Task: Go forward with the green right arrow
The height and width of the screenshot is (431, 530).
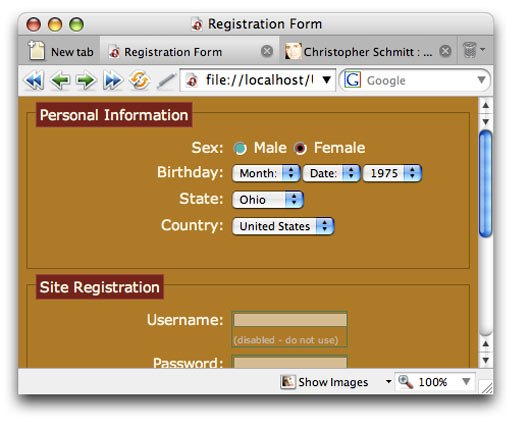Action: (86, 80)
